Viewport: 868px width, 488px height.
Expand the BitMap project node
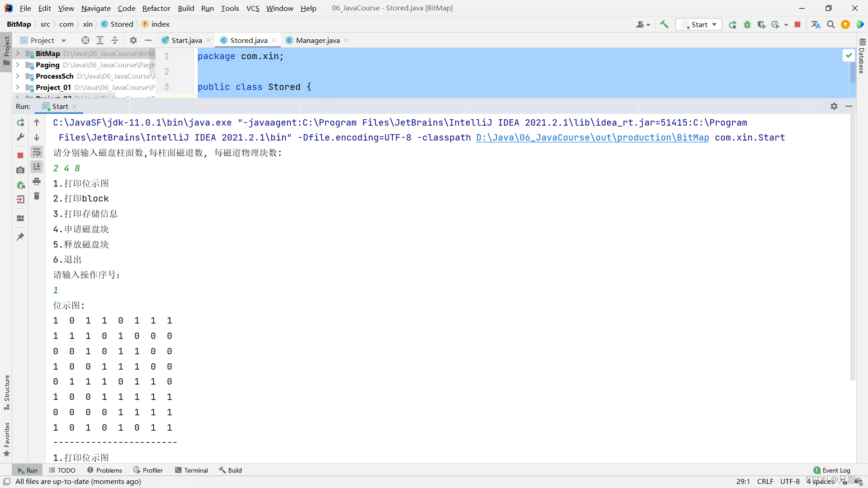tap(18, 53)
